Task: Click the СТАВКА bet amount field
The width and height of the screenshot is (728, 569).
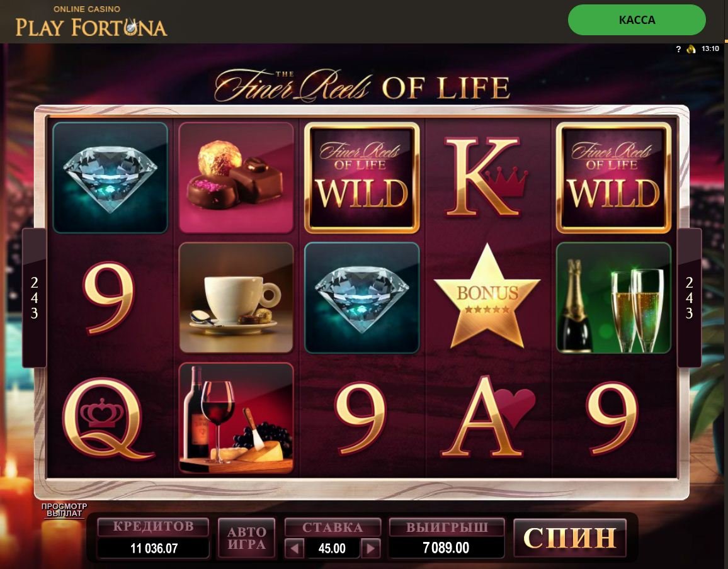Action: tap(333, 549)
